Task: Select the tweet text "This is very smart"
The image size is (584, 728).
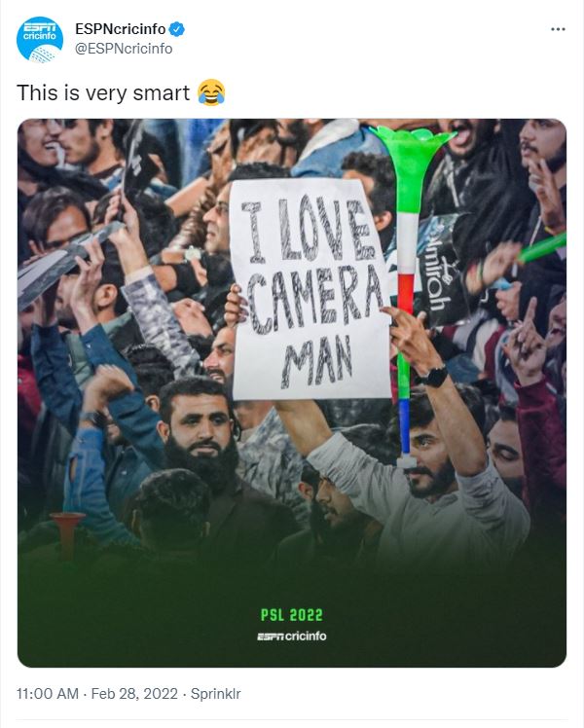Action: [102, 93]
